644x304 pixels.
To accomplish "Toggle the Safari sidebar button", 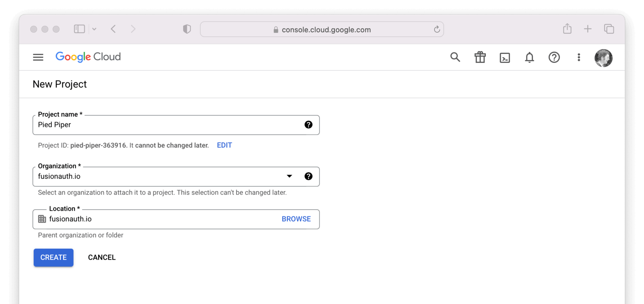I will 79,29.
